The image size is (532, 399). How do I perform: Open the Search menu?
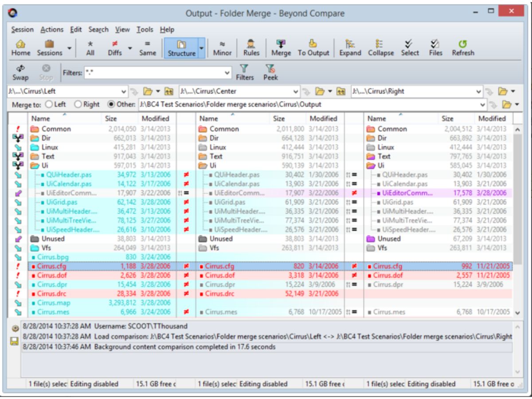(x=98, y=30)
